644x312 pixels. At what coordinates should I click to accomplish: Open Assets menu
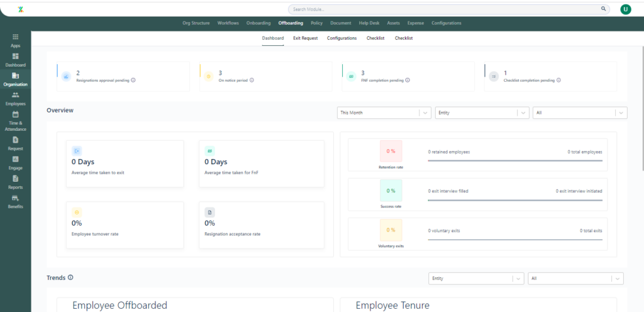[394, 23]
